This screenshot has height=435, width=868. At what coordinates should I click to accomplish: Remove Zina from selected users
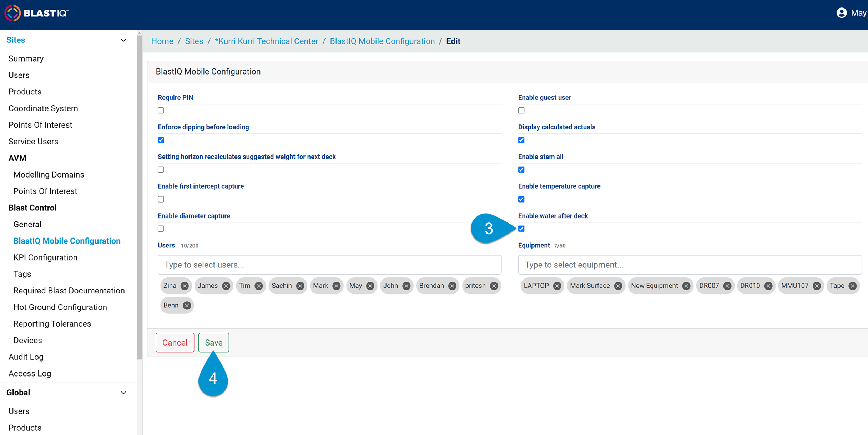coord(185,286)
